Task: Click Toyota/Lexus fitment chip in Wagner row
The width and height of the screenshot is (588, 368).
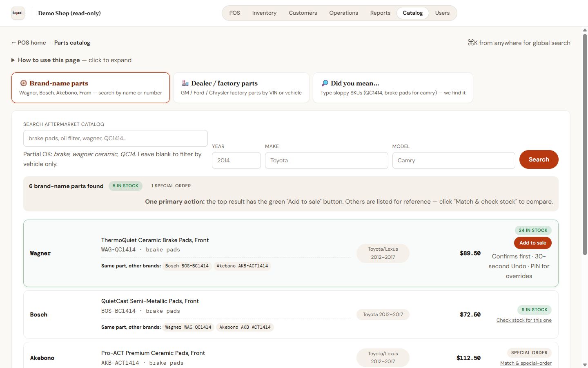Action: click(383, 253)
